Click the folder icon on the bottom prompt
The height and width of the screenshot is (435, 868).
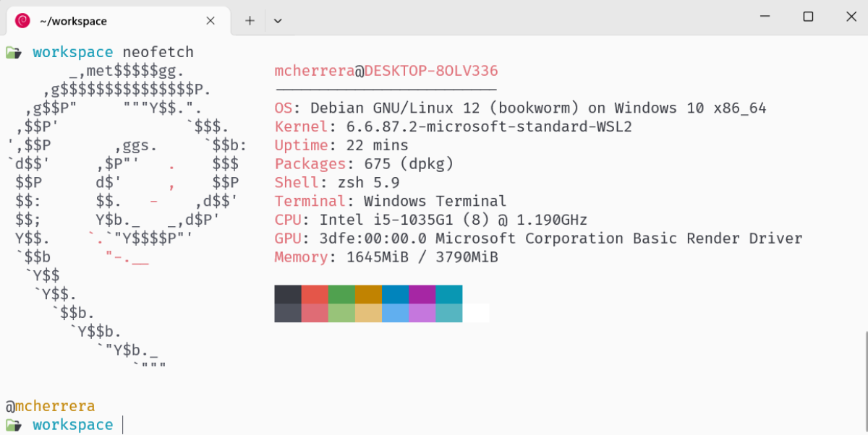click(13, 424)
